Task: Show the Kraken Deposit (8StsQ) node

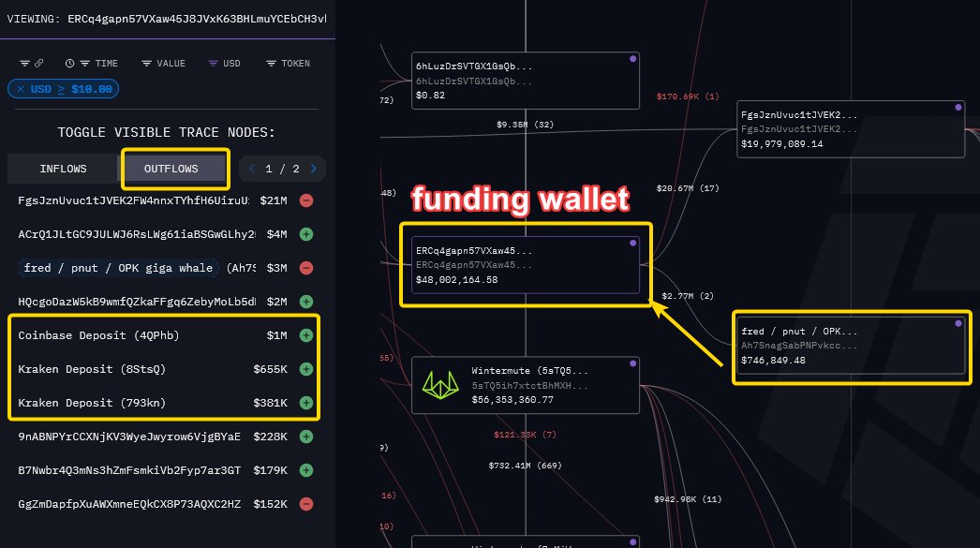Action: pyautogui.click(x=306, y=369)
